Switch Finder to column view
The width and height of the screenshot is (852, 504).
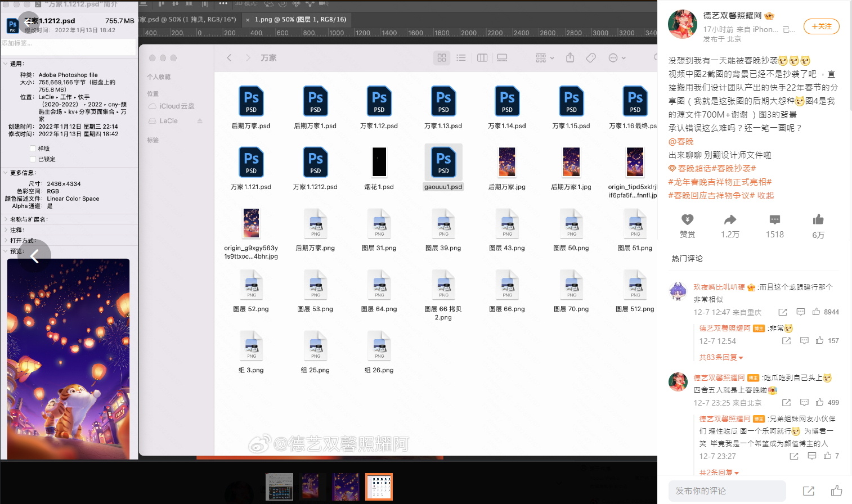click(x=482, y=58)
